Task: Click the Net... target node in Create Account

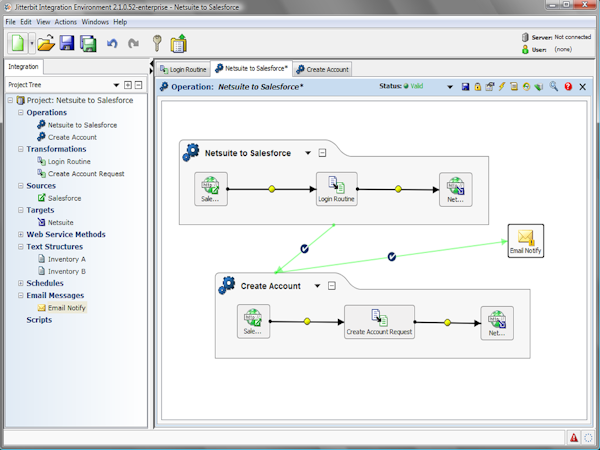Action: coord(497,323)
